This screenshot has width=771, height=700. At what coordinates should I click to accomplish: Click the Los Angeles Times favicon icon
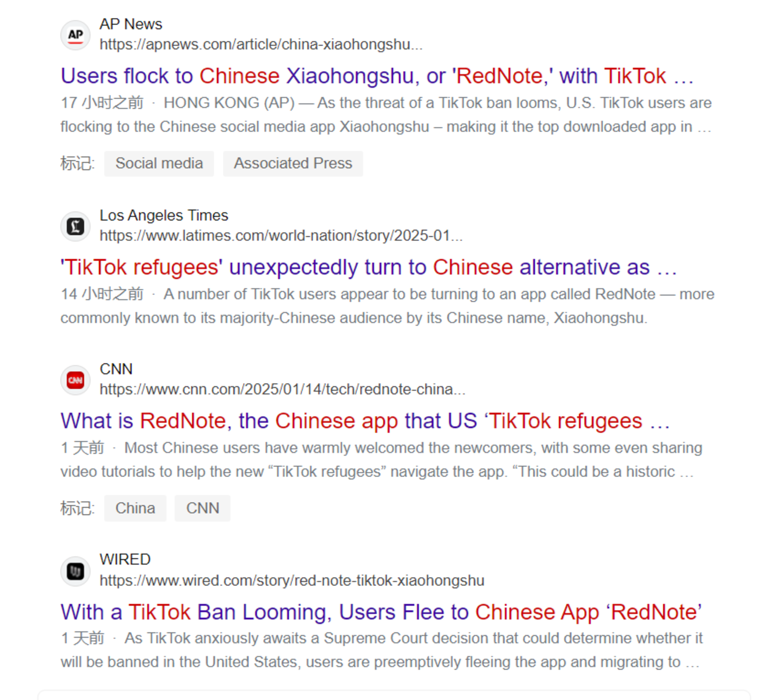[75, 227]
